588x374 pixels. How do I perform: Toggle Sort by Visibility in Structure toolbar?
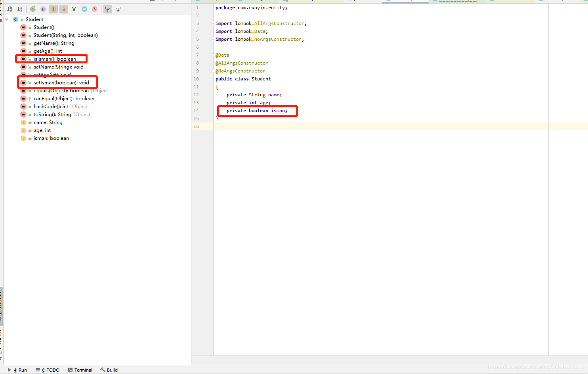(10, 9)
